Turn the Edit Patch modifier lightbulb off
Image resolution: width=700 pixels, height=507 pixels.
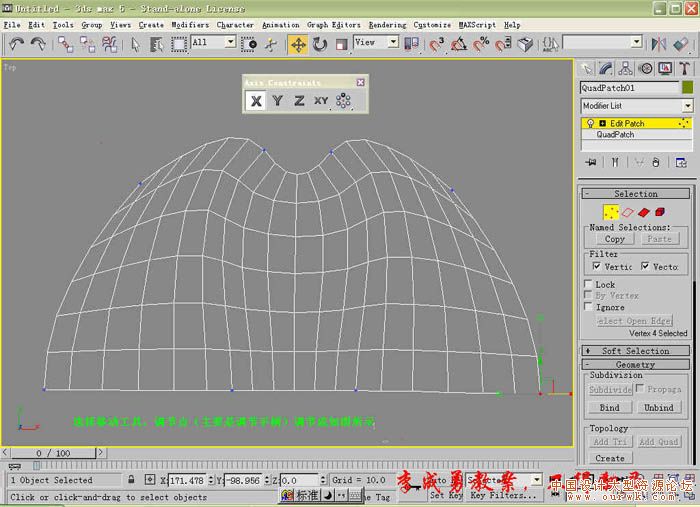tap(590, 123)
